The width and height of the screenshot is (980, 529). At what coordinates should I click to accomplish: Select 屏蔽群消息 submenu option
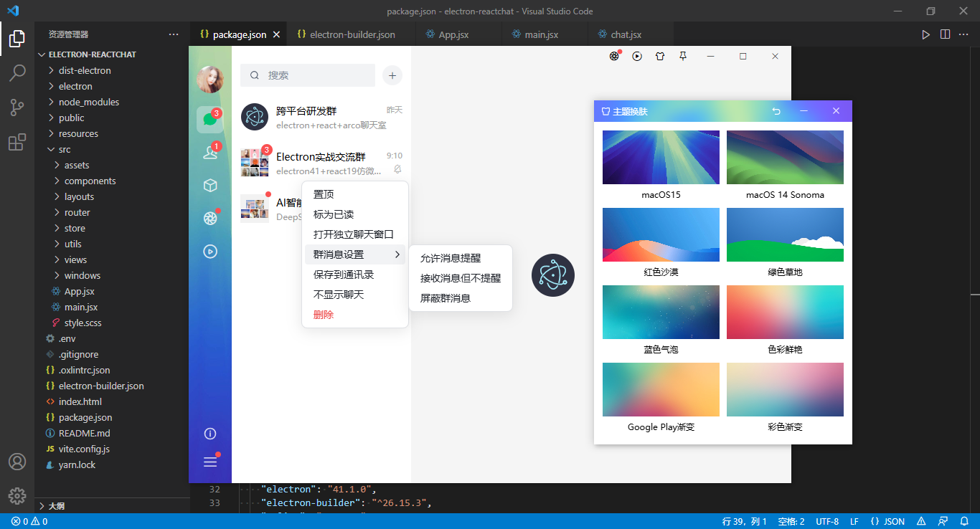(461, 298)
